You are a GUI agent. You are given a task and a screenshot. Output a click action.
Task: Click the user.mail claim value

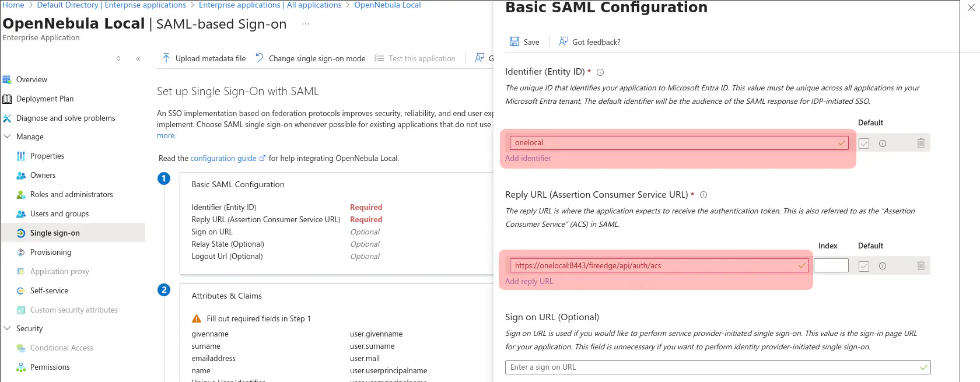(x=365, y=359)
